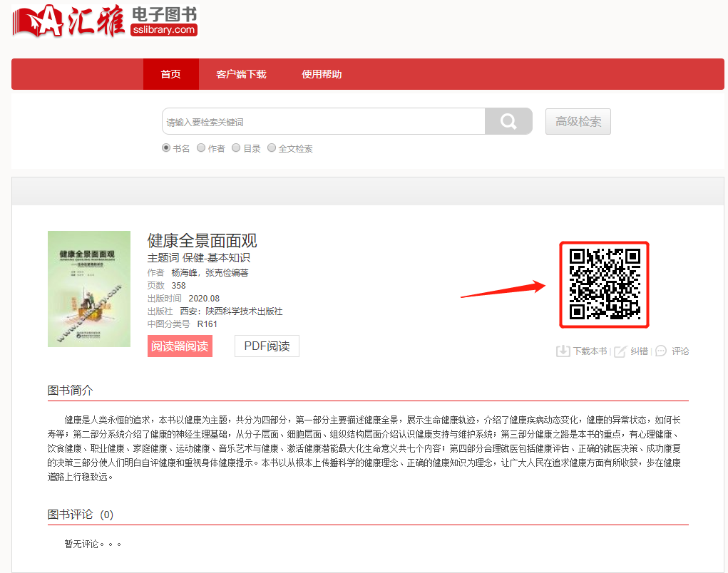
Task: Focus the keyword search input field
Action: 323,121
